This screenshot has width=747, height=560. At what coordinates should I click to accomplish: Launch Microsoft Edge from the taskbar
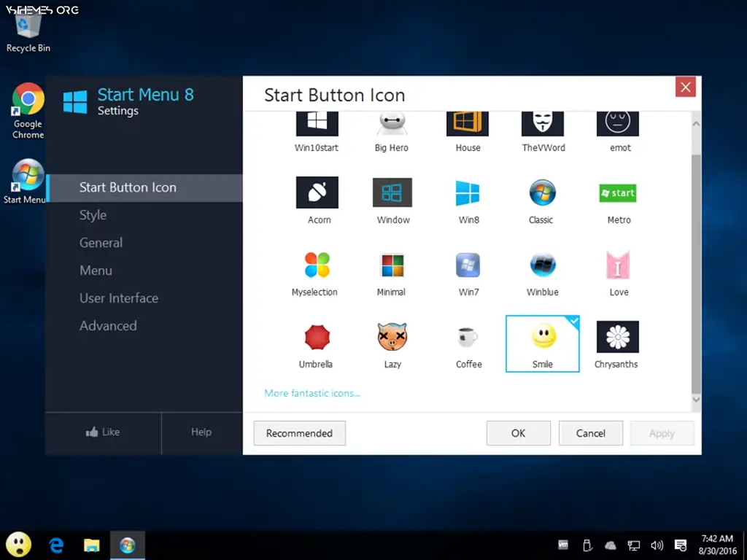coord(55,545)
